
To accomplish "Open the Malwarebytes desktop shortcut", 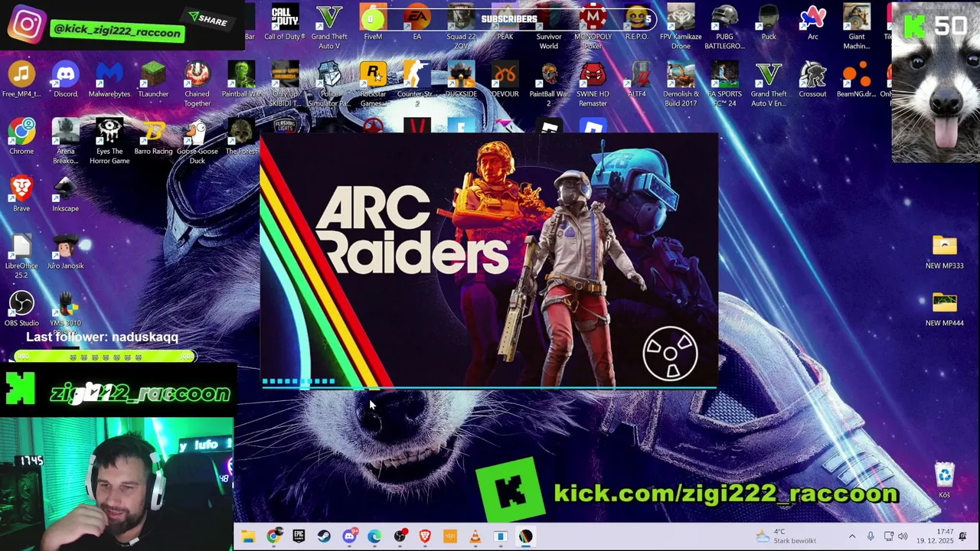I will [109, 80].
